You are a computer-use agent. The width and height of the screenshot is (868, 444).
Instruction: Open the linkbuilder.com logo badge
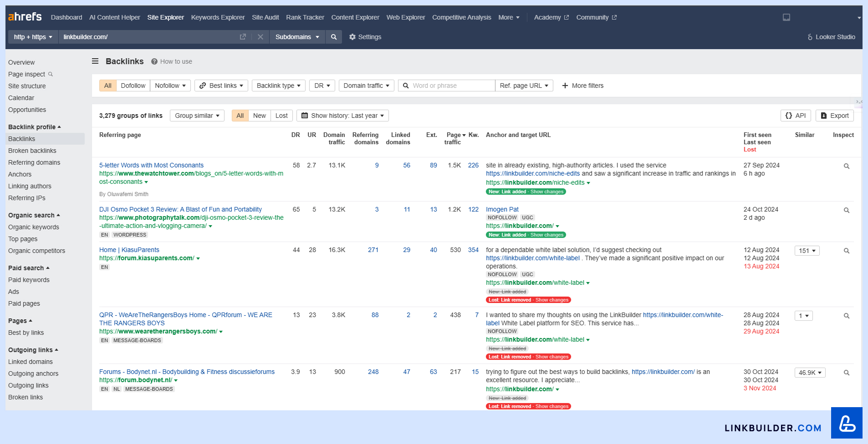[847, 423]
